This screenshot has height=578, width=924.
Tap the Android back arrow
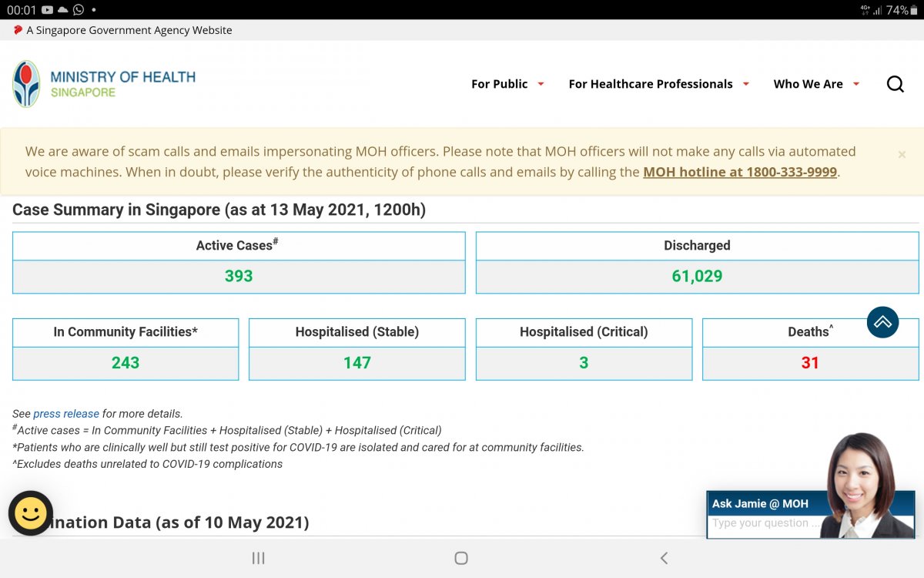tap(664, 558)
